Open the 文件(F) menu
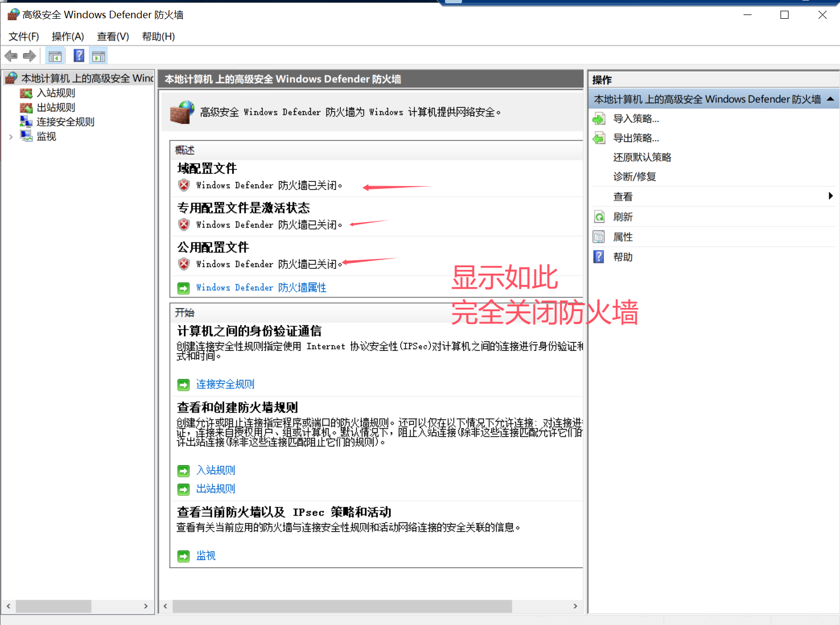 click(x=24, y=36)
